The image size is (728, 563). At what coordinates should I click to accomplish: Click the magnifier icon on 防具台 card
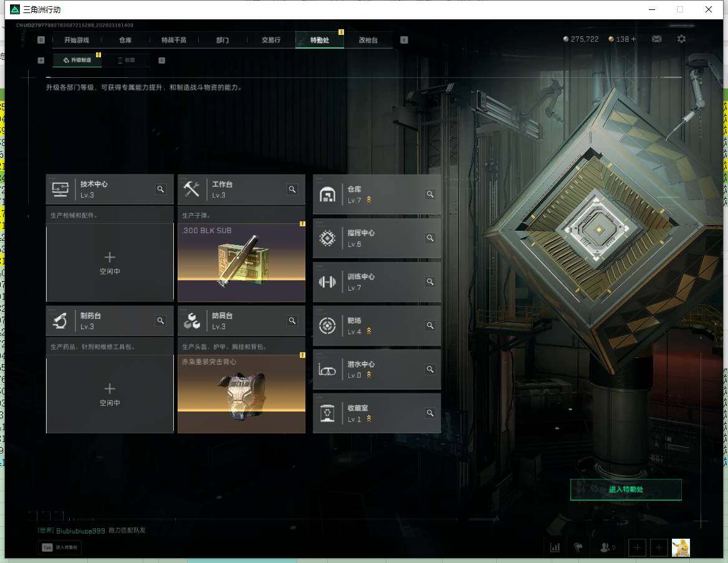[292, 320]
